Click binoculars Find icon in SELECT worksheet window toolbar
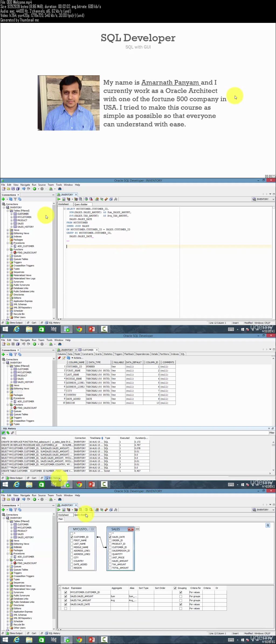 [x=60, y=189]
